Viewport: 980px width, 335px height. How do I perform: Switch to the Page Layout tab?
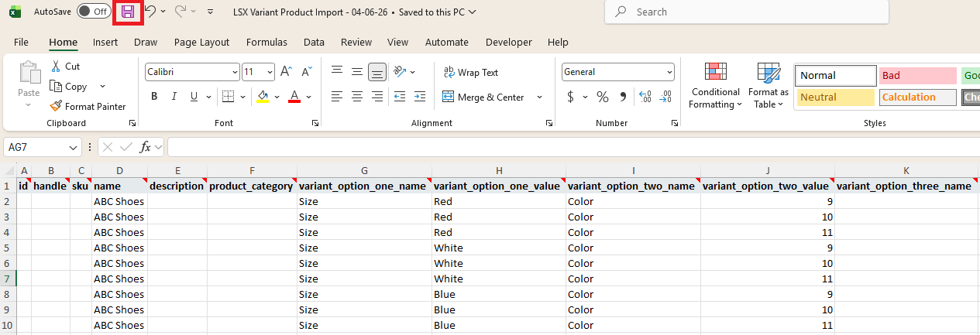202,42
